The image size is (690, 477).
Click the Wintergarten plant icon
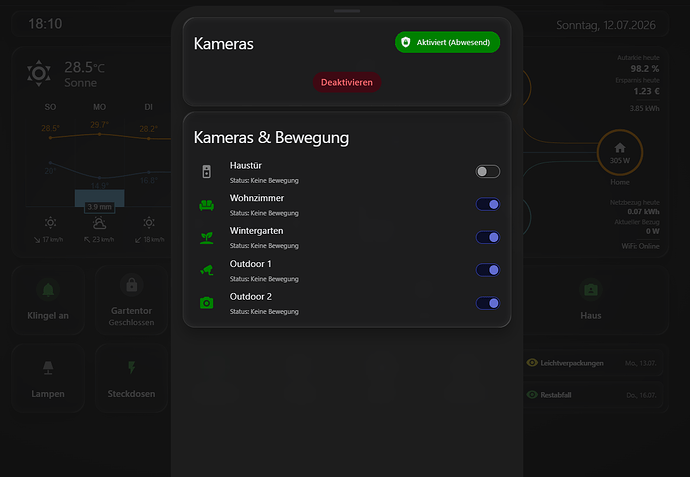pyautogui.click(x=206, y=238)
